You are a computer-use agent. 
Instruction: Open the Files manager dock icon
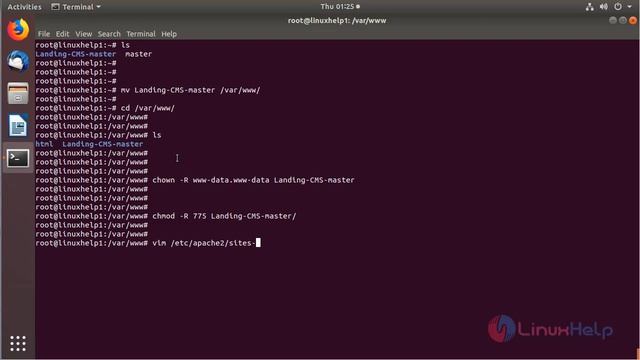18,93
